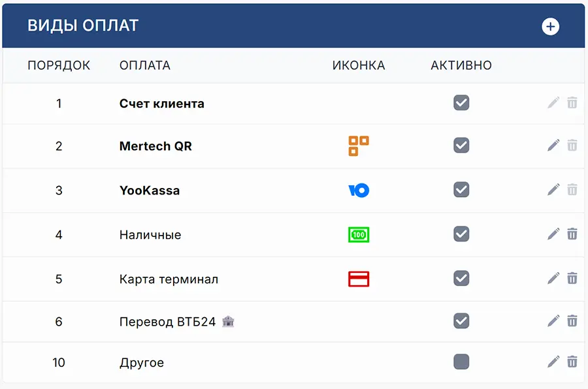Select the Счет клиента payment row
Image resolution: width=588 pixels, height=389 pixels.
click(160, 103)
